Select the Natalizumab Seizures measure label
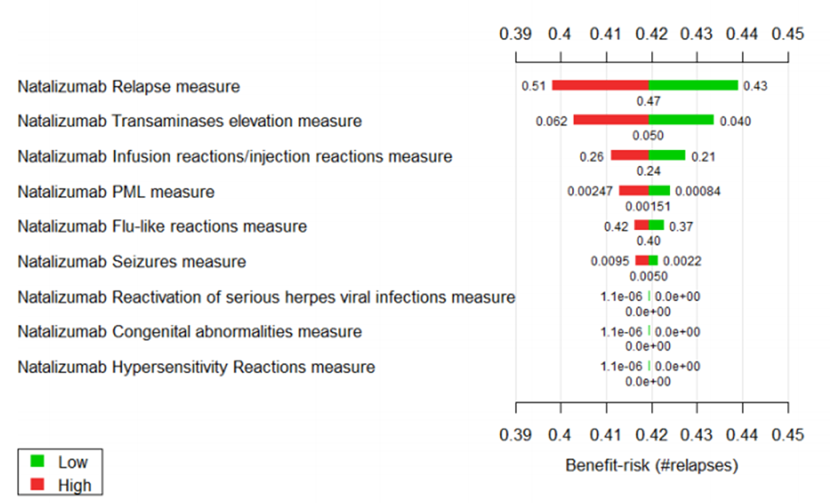 (x=131, y=262)
